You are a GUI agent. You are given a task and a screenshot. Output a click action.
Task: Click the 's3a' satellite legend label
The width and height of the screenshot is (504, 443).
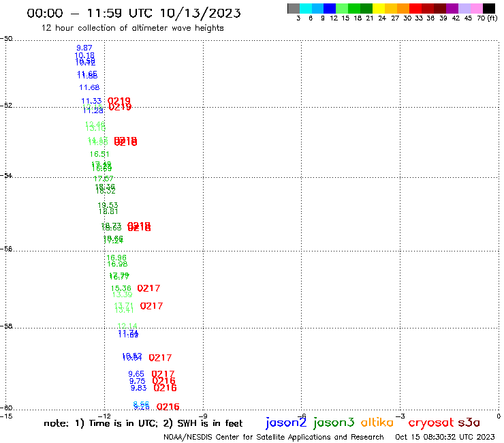pos(469,423)
